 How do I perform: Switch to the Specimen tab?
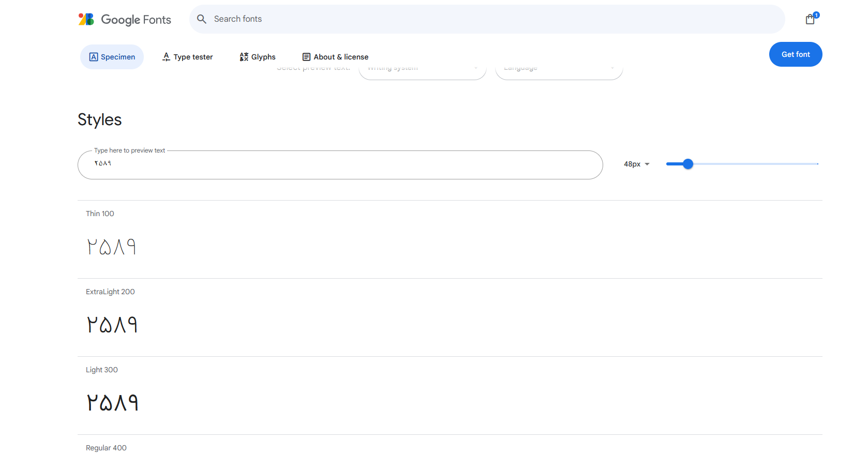pos(112,57)
